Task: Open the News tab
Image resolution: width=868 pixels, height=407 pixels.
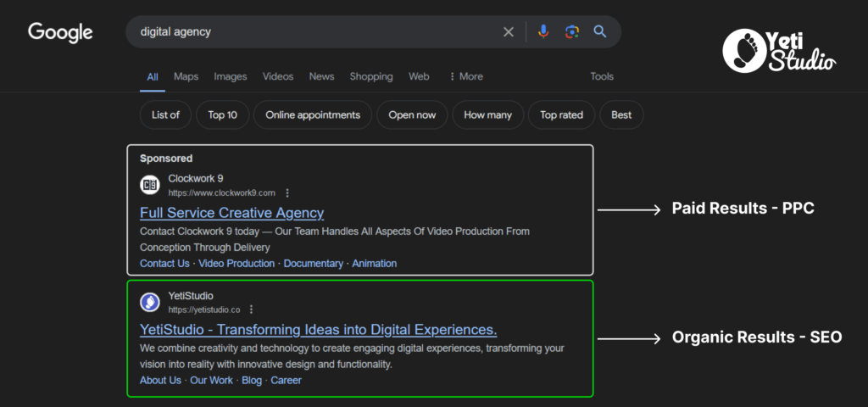Action: 321,76
